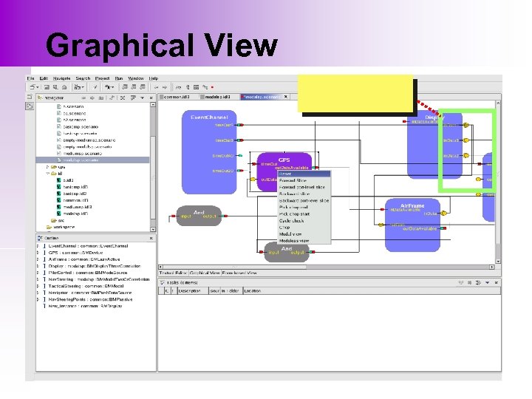Click the checkmark toolbar icon
The height and width of the screenshot is (399, 532).
click(x=95, y=87)
